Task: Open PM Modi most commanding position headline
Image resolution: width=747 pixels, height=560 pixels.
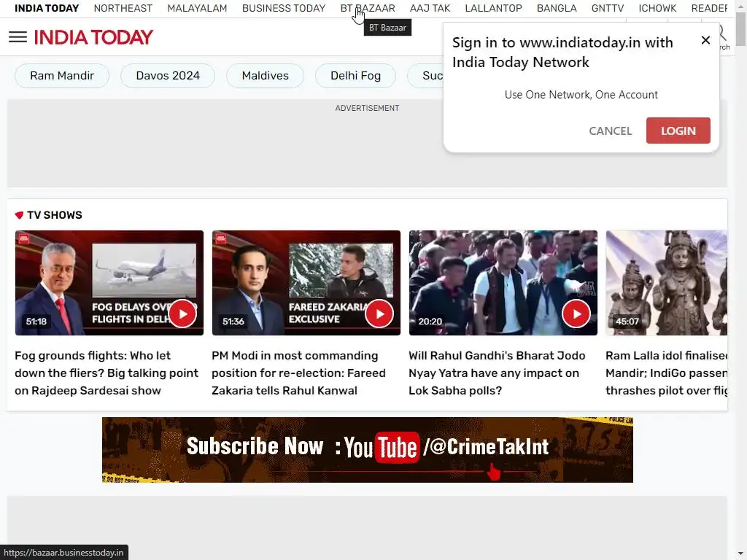Action: coord(298,373)
